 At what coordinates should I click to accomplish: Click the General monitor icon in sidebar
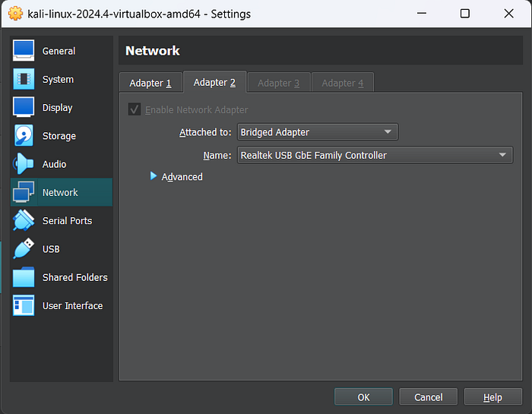[x=24, y=51]
